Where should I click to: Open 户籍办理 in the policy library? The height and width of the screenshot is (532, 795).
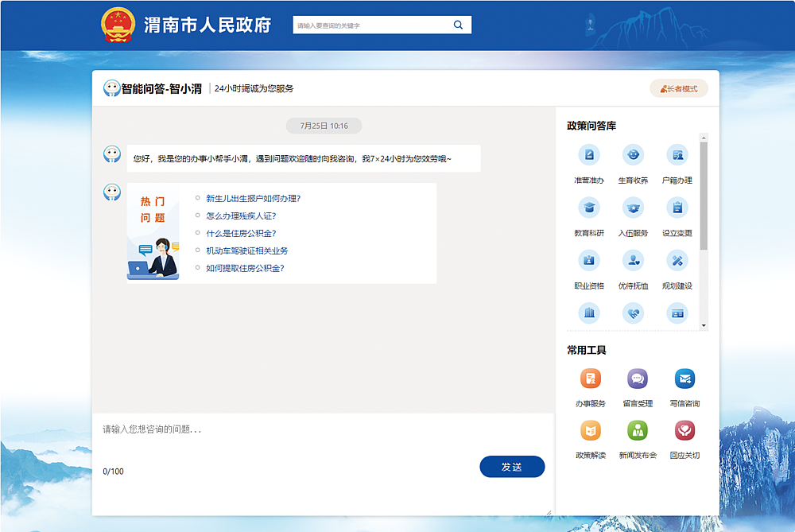click(x=677, y=155)
